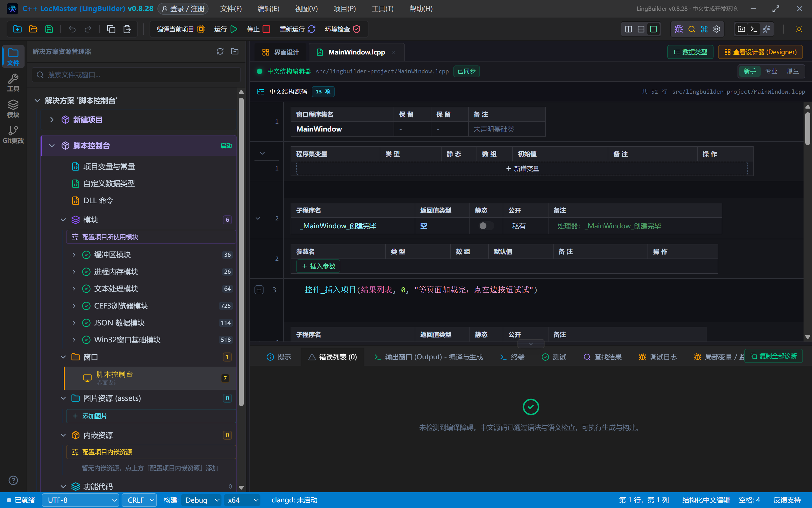The height and width of the screenshot is (508, 812).
Task: Switch to the 终端 panel tab
Action: pos(512,357)
